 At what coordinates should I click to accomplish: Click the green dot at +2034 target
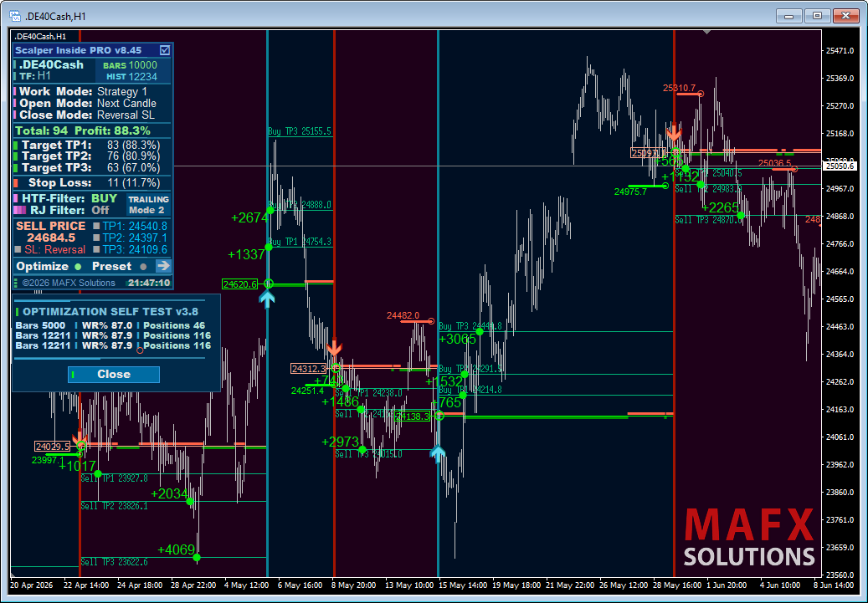[190, 501]
